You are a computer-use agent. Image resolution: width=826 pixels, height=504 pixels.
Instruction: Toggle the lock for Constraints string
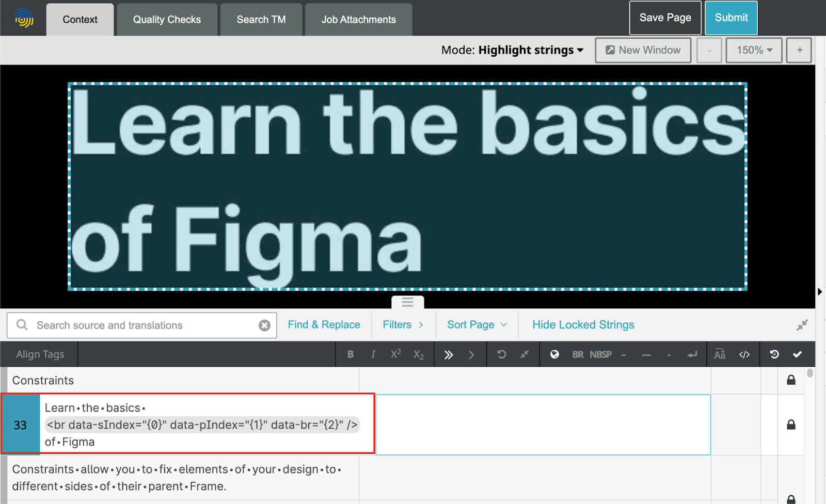click(790, 380)
